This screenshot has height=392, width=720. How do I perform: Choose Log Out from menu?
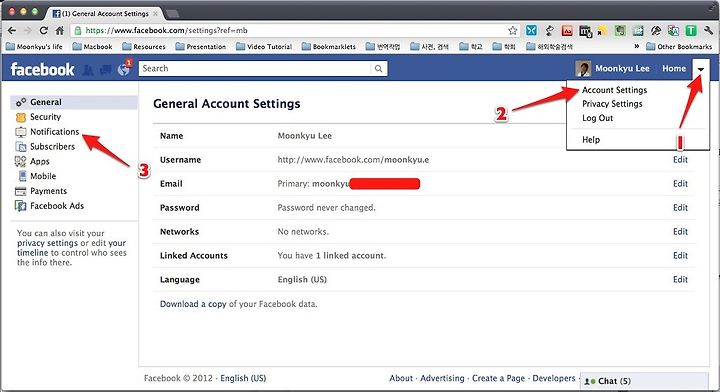597,118
